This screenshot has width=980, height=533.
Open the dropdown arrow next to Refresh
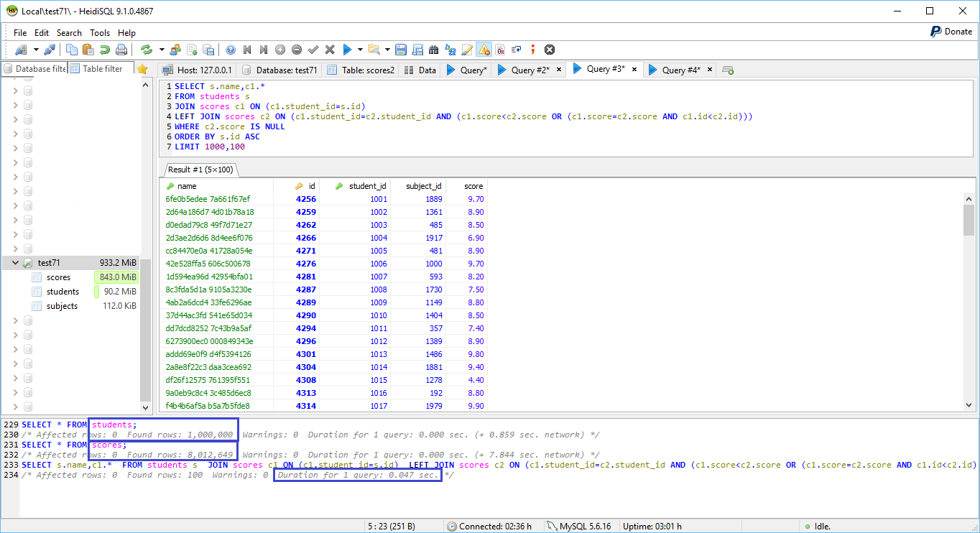162,50
